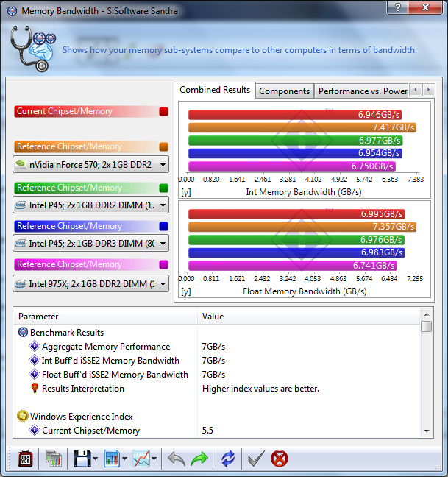Click the Results Interpretation lightbulb icon
Screen dimensions: 448x477
35,388
